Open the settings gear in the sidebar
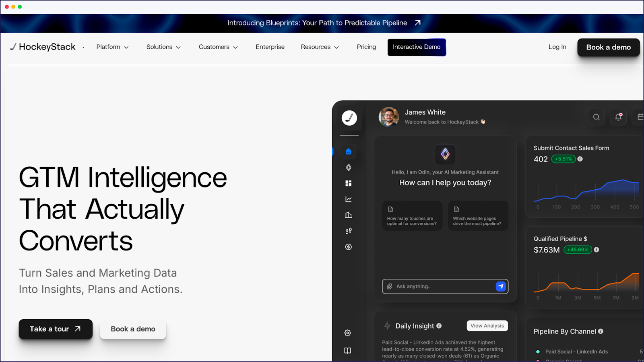644x362 pixels. pyautogui.click(x=348, y=333)
